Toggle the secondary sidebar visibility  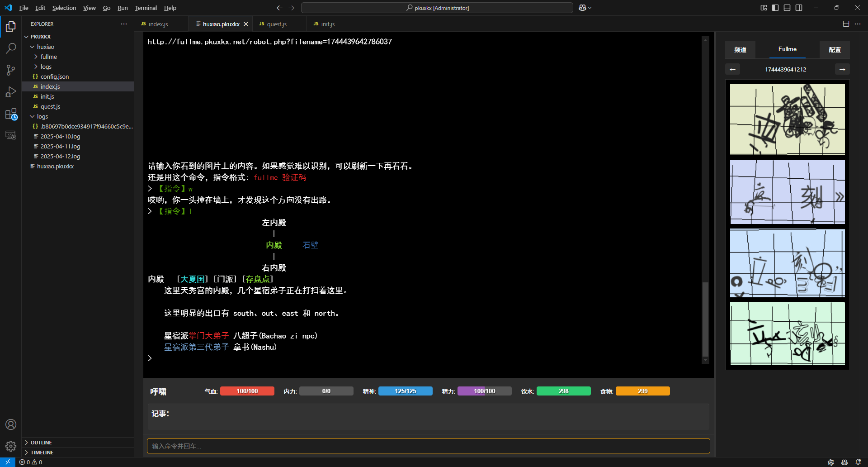tap(799, 8)
